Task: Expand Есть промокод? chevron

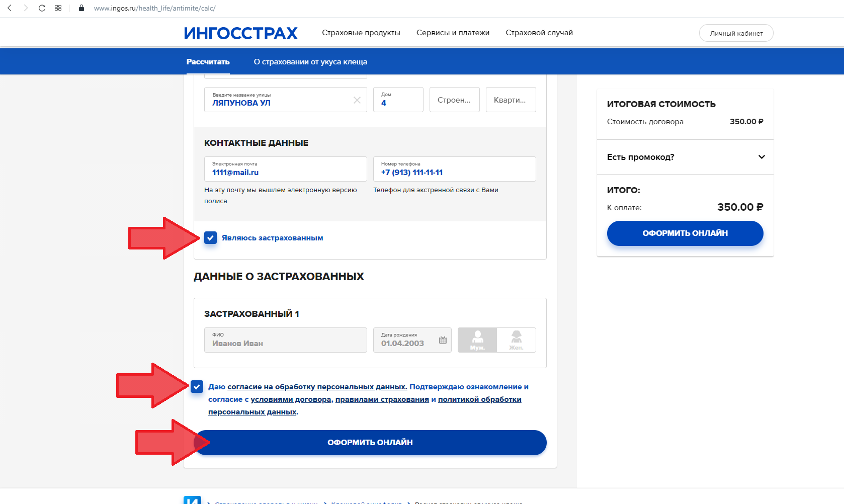Action: point(762,157)
